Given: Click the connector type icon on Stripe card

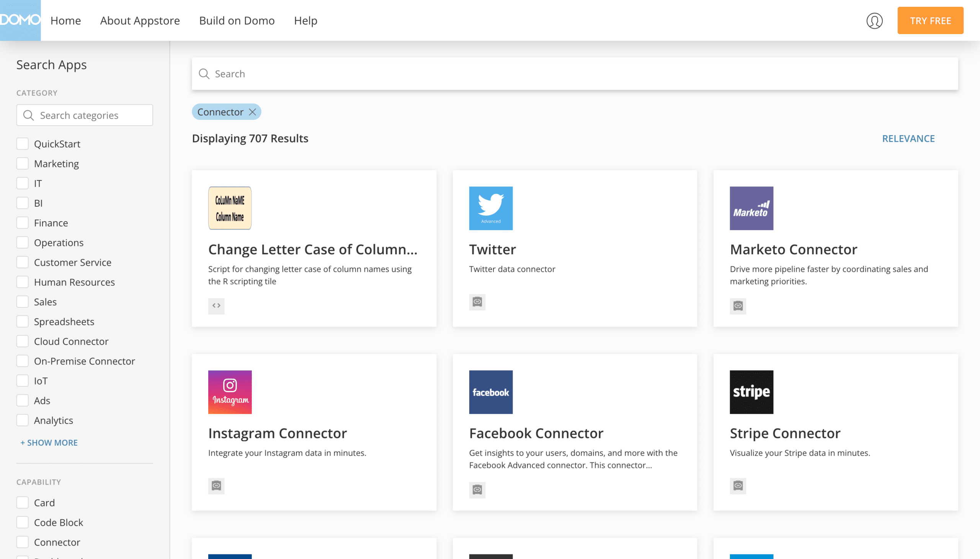Looking at the screenshot, I should pyautogui.click(x=738, y=485).
